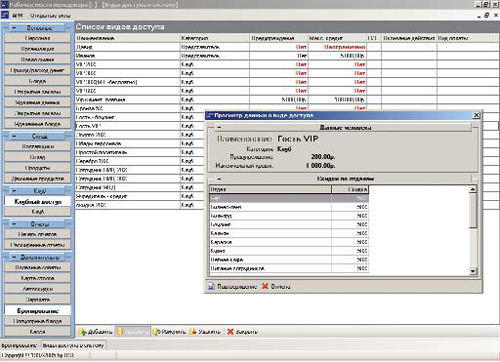This screenshot has height=362, width=500.
Task: Open Закрытые заказы in the sidebar
Action: (x=37, y=113)
